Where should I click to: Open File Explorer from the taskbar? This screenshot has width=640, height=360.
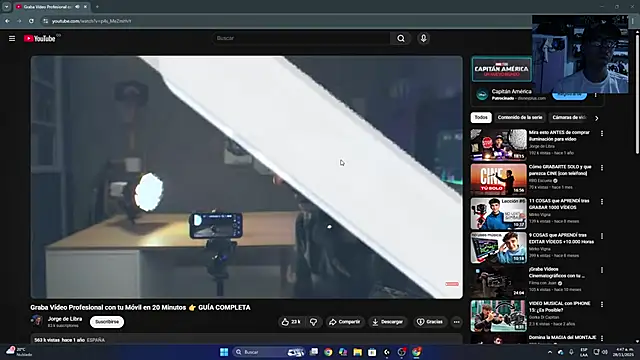[x=358, y=352]
